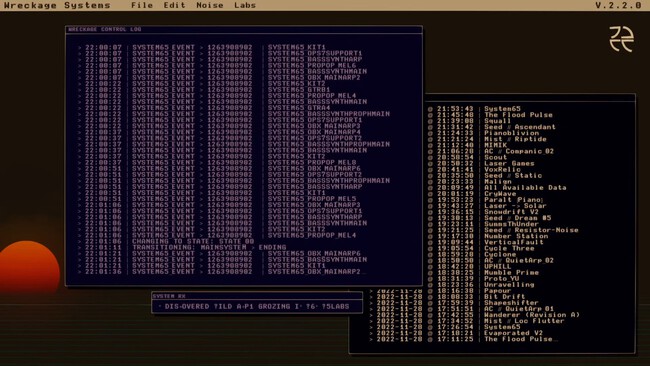The image size is (650, 366).
Task: Select the 22:00:07 SYSTEM65_KIT1 log entry
Action: click(x=202, y=47)
